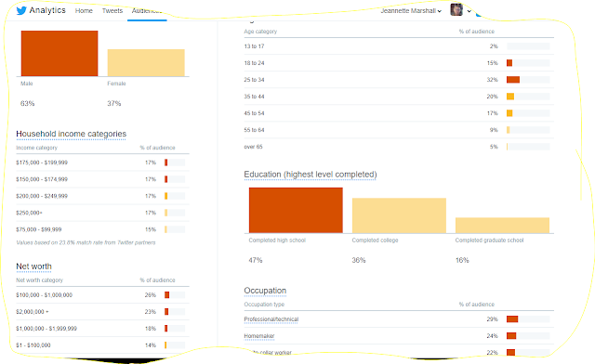Click the 36% college value

[359, 261]
